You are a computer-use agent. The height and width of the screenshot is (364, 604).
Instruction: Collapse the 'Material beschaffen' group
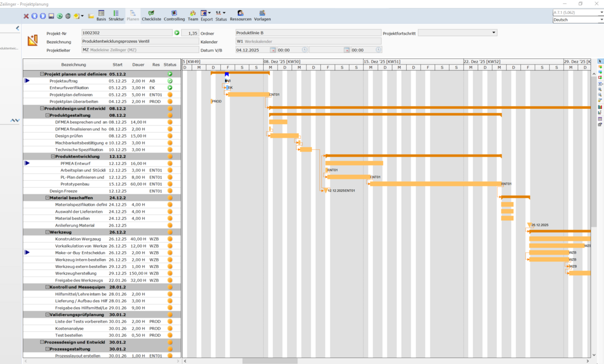click(47, 198)
